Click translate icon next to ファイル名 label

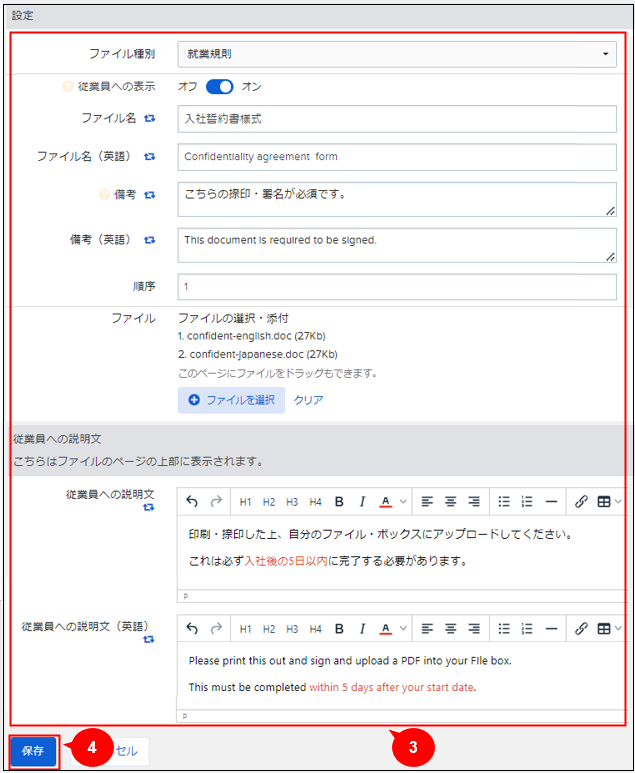pyautogui.click(x=149, y=118)
